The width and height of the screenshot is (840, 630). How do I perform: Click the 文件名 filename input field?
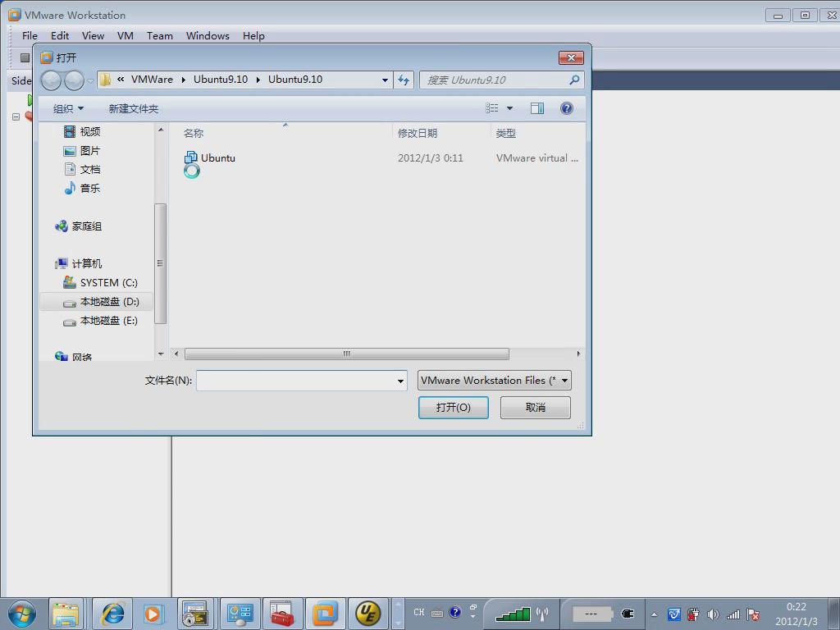(295, 381)
